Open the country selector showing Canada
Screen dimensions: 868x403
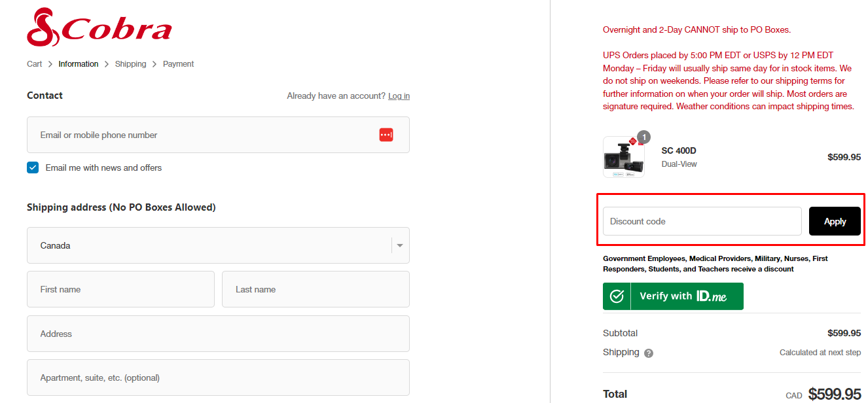coord(218,245)
